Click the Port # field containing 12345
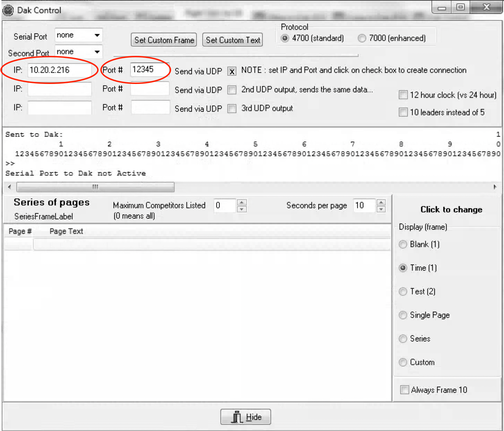504x431 pixels. click(150, 70)
